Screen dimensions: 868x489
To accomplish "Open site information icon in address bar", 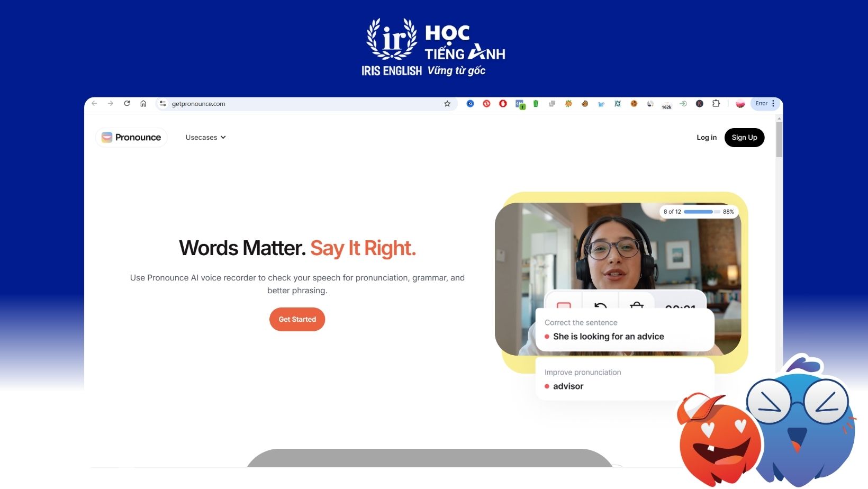I will (163, 104).
